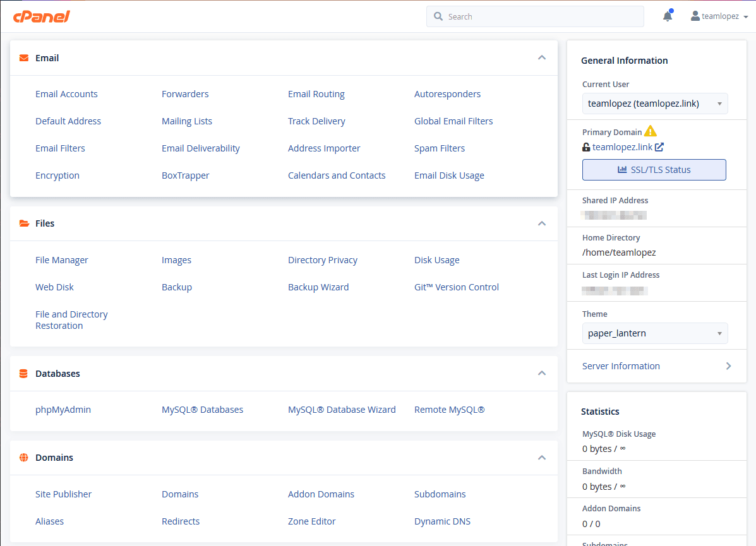Click the Email section envelope icon
The height and width of the screenshot is (546, 756).
[x=23, y=58]
